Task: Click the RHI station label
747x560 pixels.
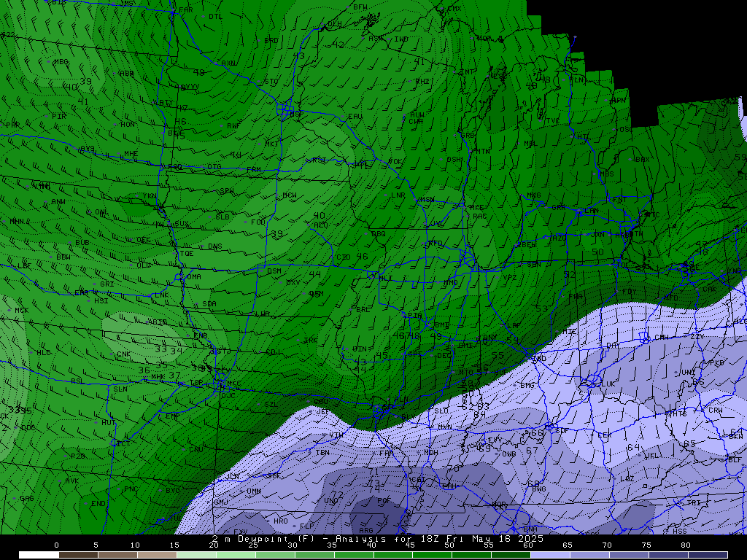Action: pyautogui.click(x=422, y=82)
